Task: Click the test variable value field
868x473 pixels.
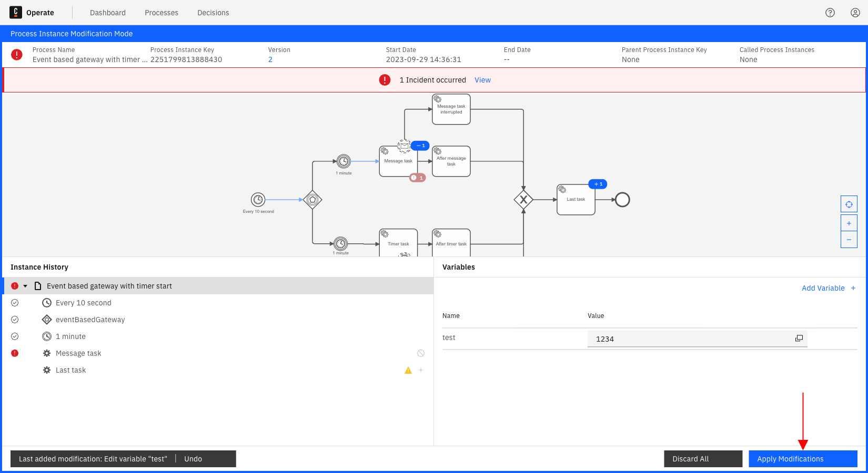Action: 689,339
